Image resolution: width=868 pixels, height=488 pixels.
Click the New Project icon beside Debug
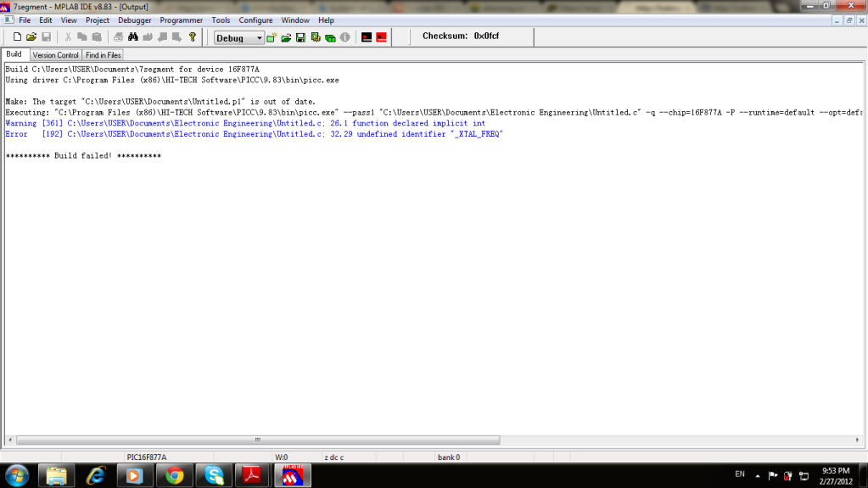coord(272,37)
